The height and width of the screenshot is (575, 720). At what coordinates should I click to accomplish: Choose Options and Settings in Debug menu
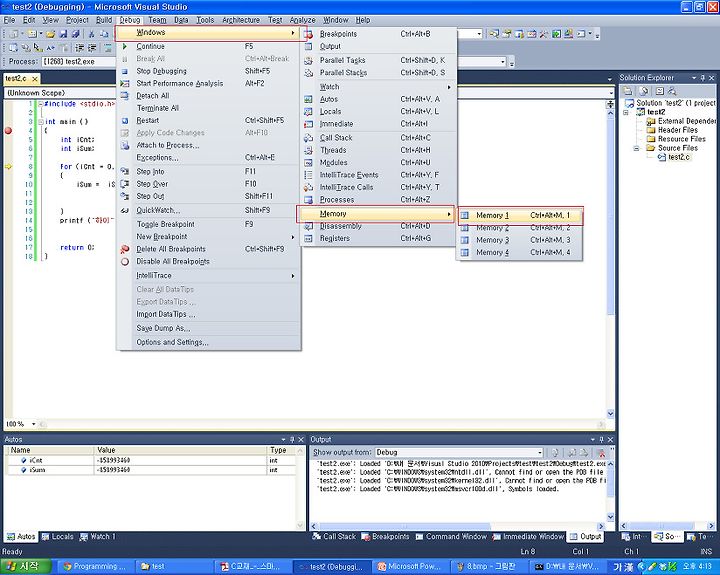[x=209, y=343]
